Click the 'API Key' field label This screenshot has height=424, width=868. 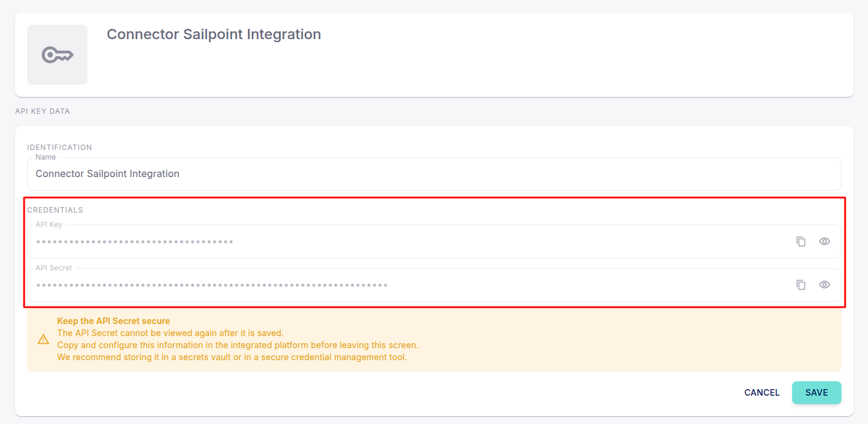point(49,225)
